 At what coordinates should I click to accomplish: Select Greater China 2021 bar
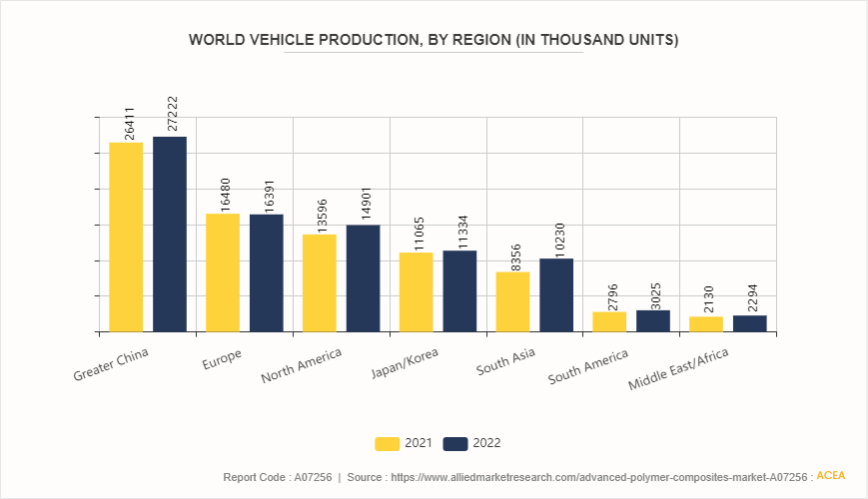126,238
